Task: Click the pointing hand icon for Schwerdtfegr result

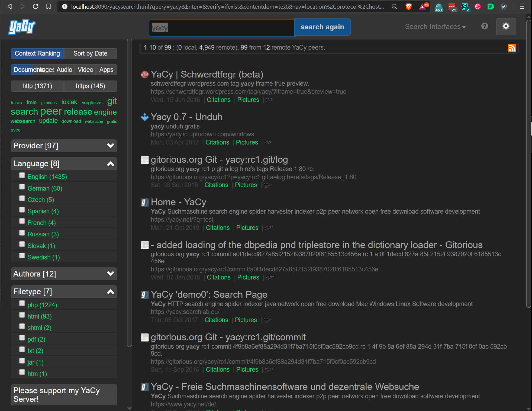Action: point(269,100)
